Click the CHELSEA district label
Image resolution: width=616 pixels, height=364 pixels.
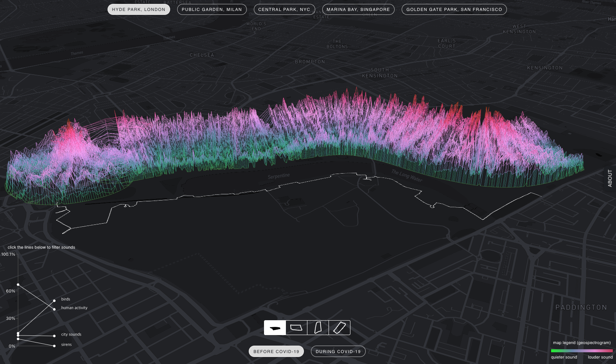coord(202,55)
